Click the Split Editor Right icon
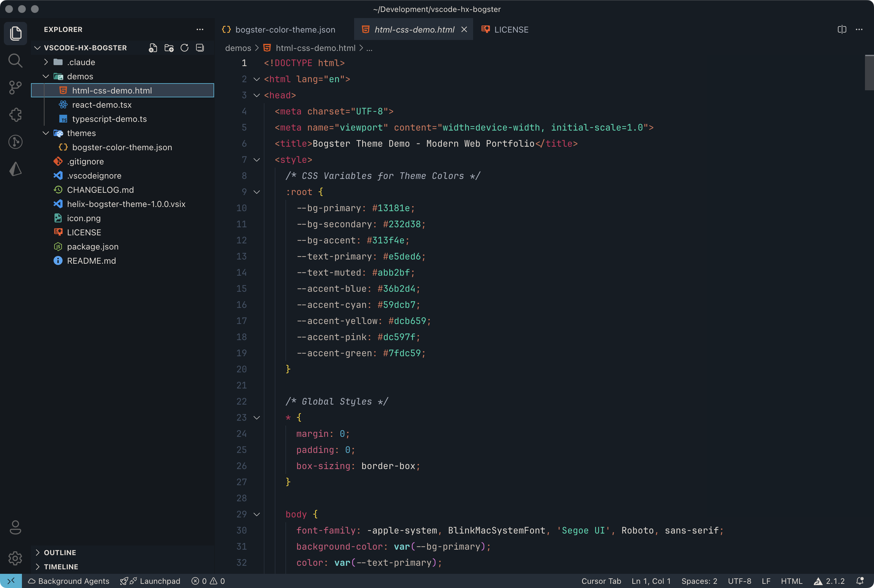This screenshot has height=588, width=874. pos(842,30)
